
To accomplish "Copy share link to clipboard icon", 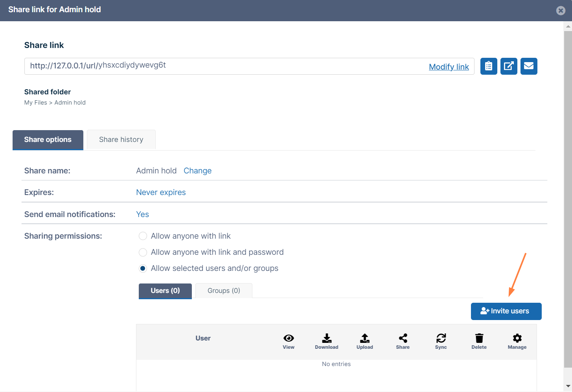I will pos(489,66).
